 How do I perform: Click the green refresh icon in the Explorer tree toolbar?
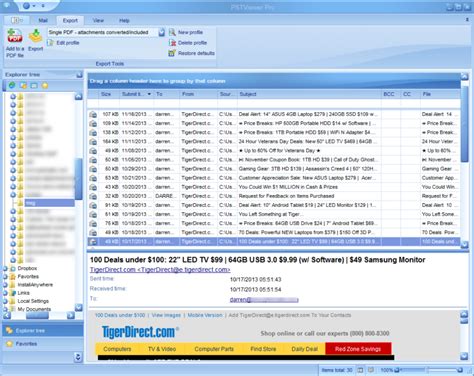tap(12, 85)
